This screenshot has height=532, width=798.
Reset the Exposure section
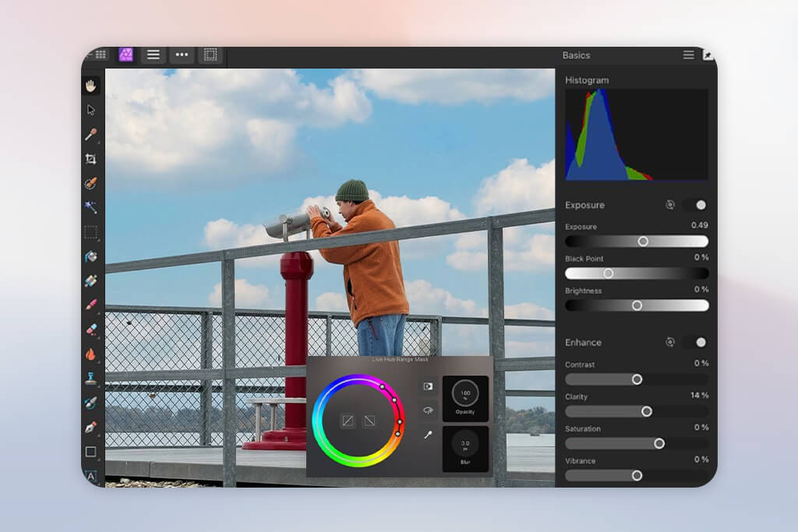(x=670, y=205)
